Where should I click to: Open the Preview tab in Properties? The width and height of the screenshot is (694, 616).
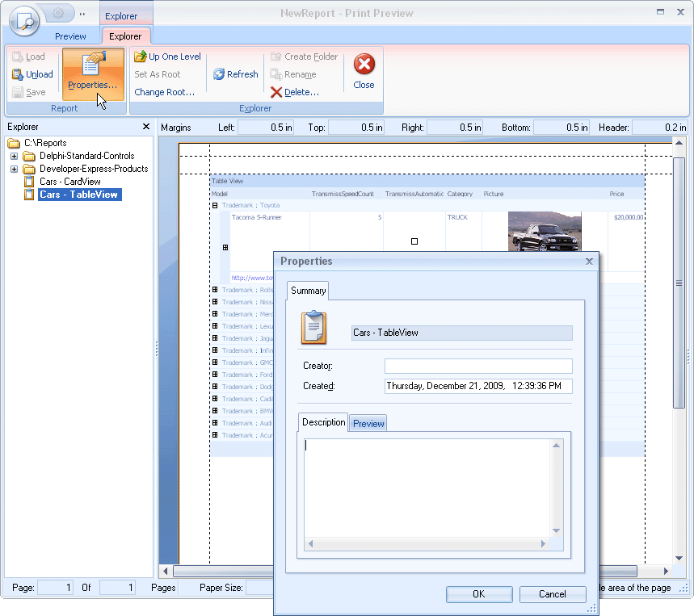(x=368, y=424)
